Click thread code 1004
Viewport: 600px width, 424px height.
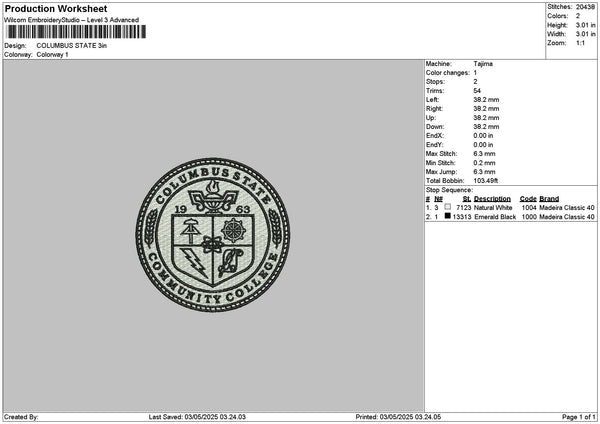[x=529, y=208]
